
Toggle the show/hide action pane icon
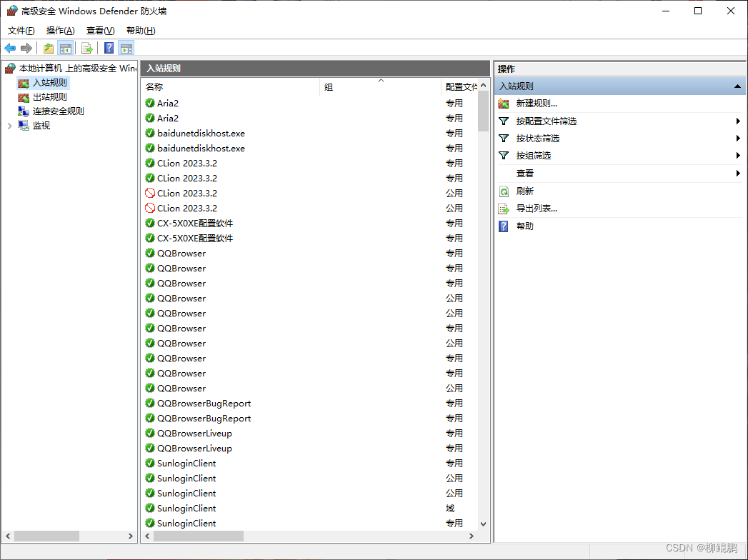click(x=126, y=48)
